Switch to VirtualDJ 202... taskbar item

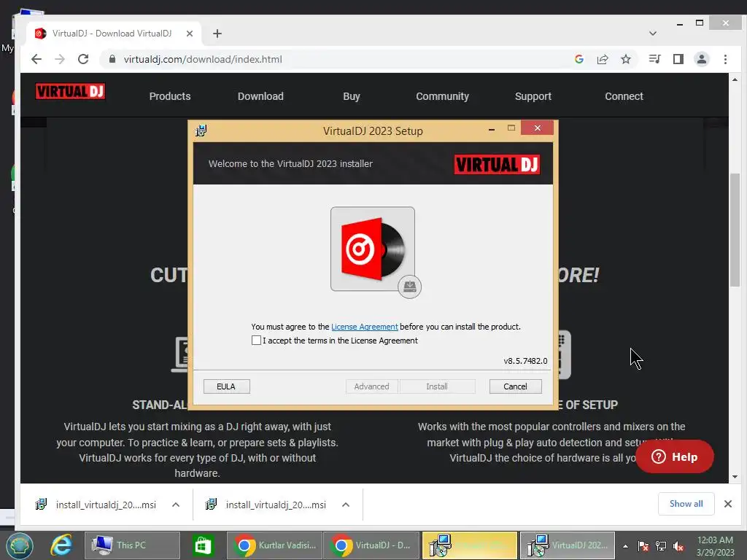tap(568, 545)
